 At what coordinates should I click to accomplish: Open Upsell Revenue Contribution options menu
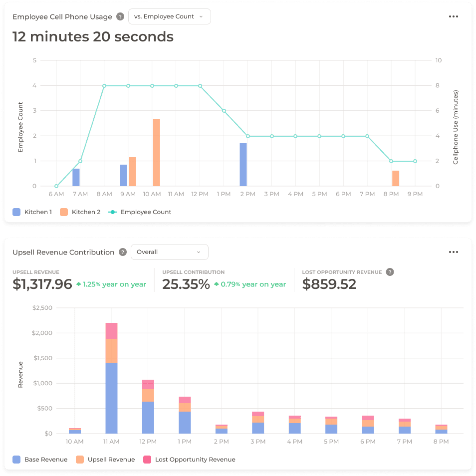tap(453, 252)
